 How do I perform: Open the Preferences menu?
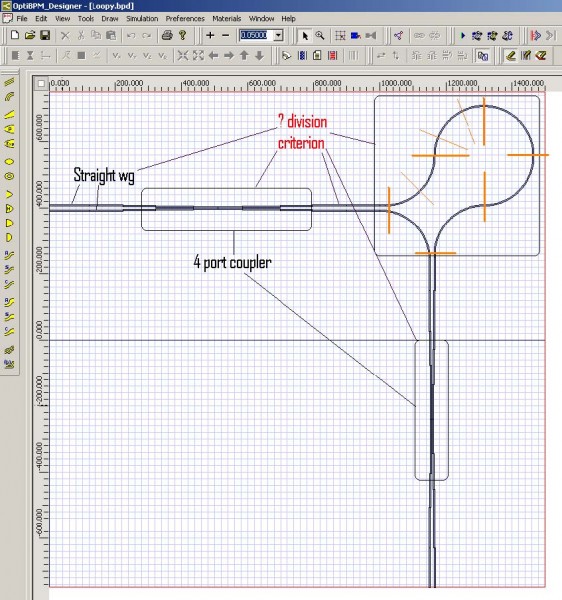(185, 18)
